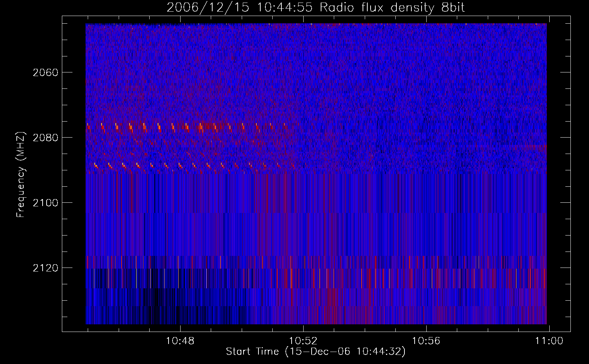Click the 2100 frequency axis label
This screenshot has width=589, height=364.
click(x=46, y=203)
